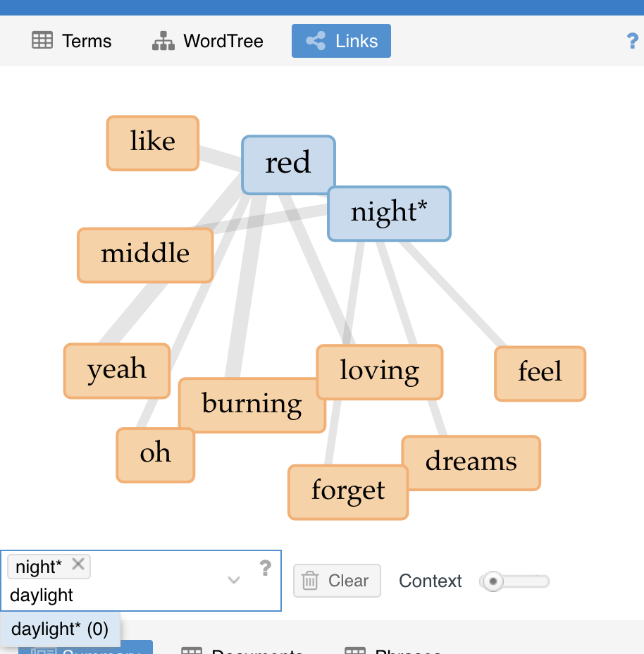The image size is (644, 654).
Task: Click the forget word node
Action: coord(348,492)
